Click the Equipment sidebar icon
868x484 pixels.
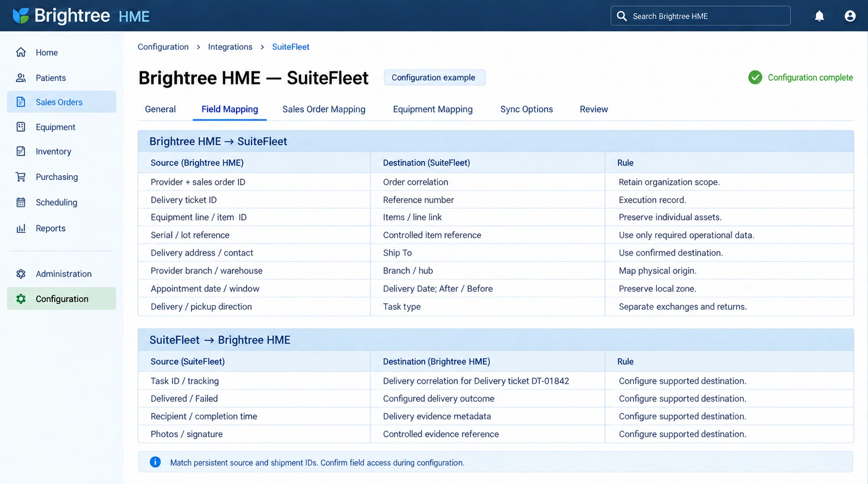tap(21, 127)
